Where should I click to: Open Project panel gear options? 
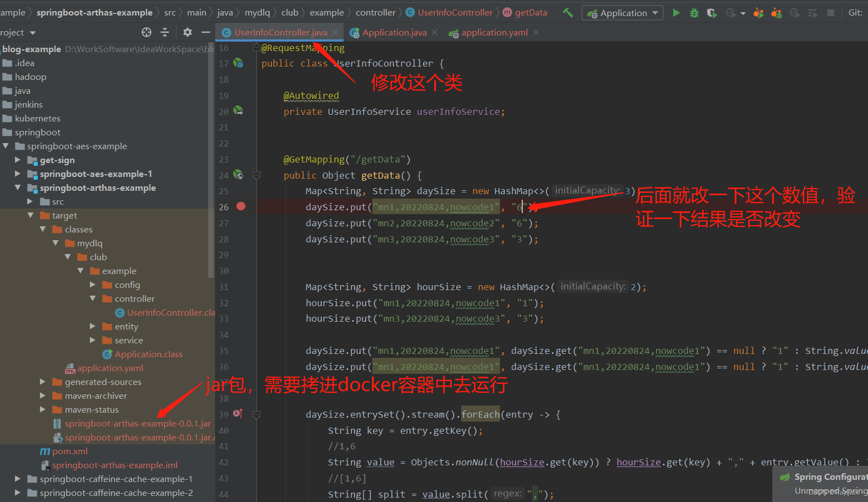coord(188,32)
